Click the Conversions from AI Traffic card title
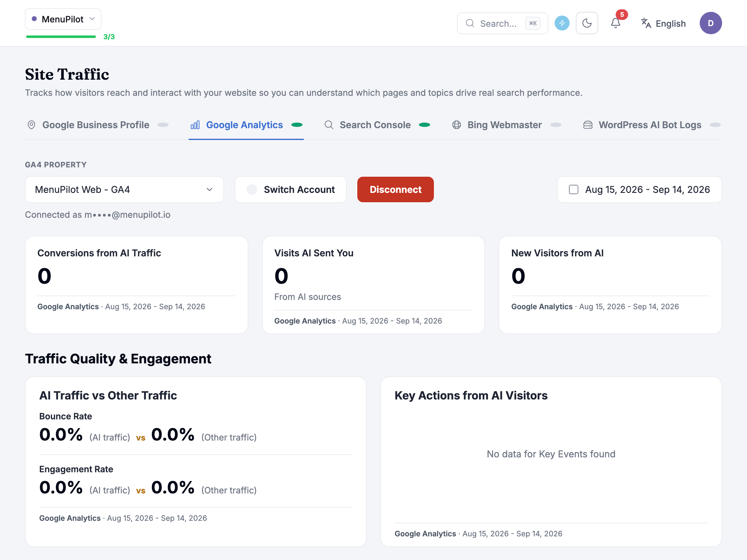The height and width of the screenshot is (560, 747). [99, 253]
